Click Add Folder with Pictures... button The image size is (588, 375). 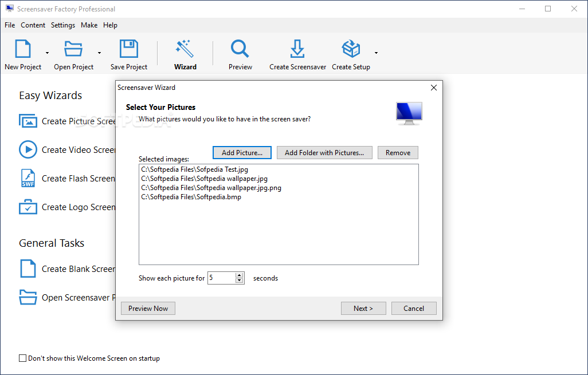click(324, 152)
